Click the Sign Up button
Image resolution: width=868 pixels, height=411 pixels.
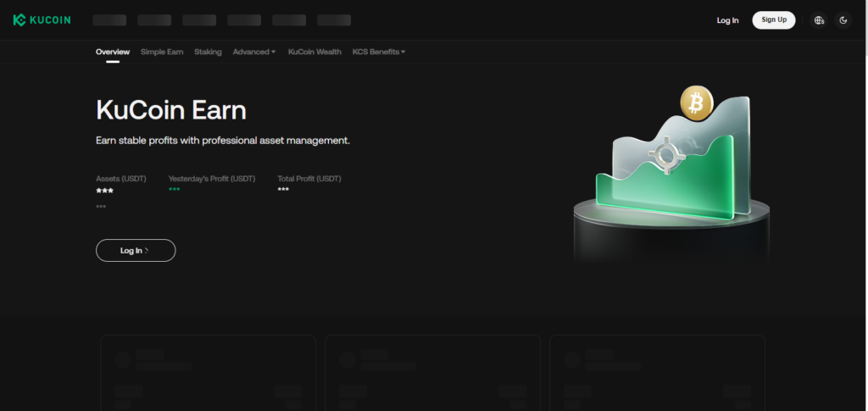coord(773,19)
